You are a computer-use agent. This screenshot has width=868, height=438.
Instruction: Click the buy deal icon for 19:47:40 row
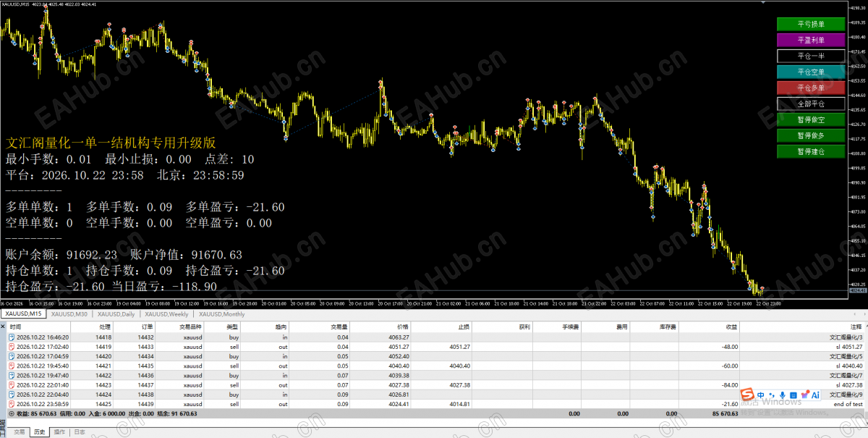[12, 375]
